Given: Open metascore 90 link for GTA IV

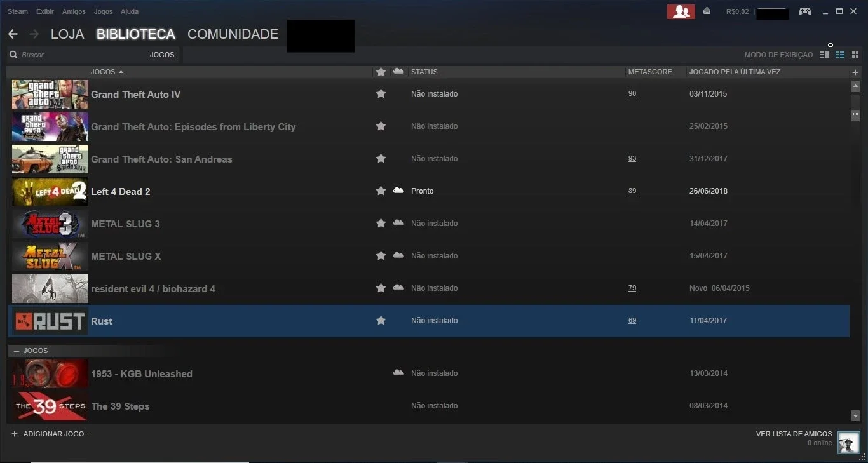Looking at the screenshot, I should click(x=632, y=94).
